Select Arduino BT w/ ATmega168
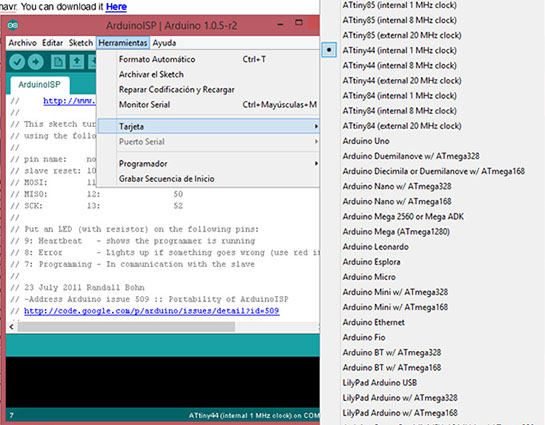 (392, 368)
